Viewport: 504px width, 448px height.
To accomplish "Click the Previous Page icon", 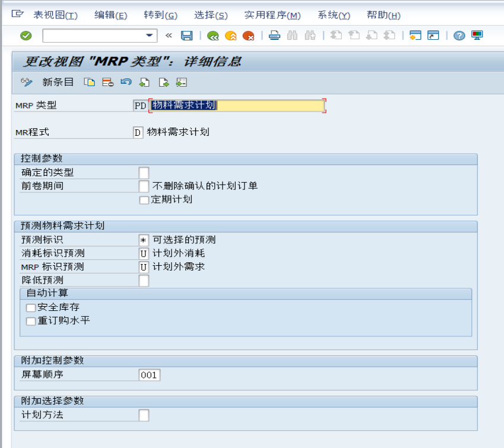I will pyautogui.click(x=354, y=36).
